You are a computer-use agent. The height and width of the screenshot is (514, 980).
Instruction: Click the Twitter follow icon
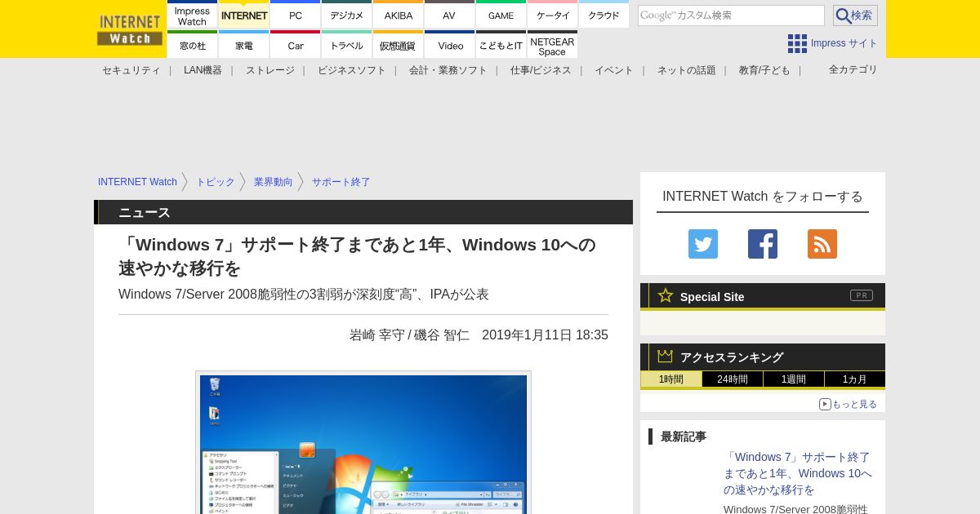[x=703, y=244]
